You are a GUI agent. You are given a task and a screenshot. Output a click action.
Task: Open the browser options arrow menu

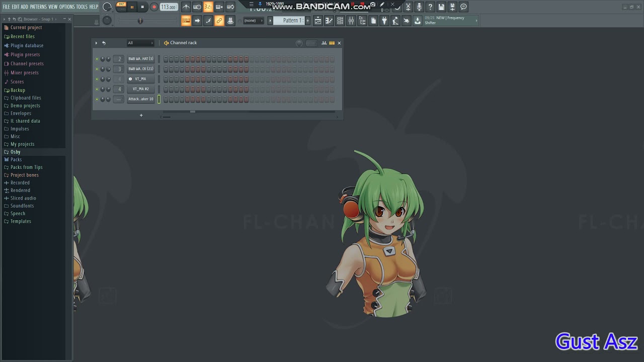coord(4,19)
